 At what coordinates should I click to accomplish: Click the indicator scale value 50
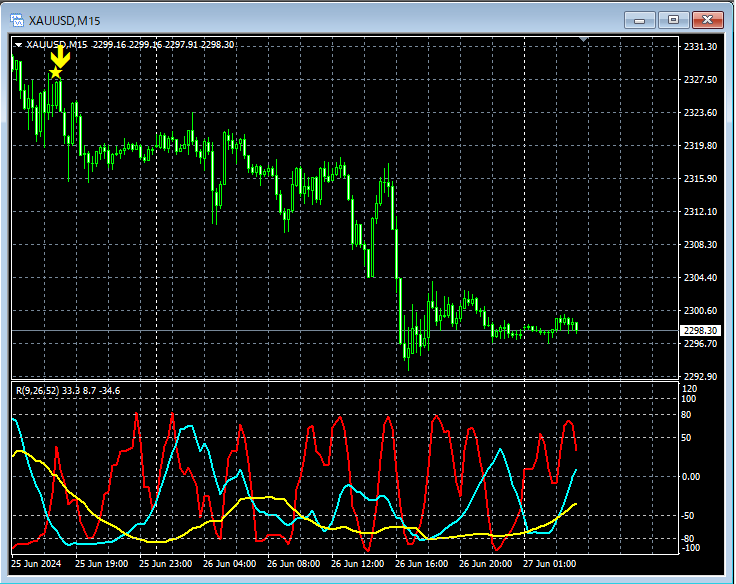(x=686, y=438)
